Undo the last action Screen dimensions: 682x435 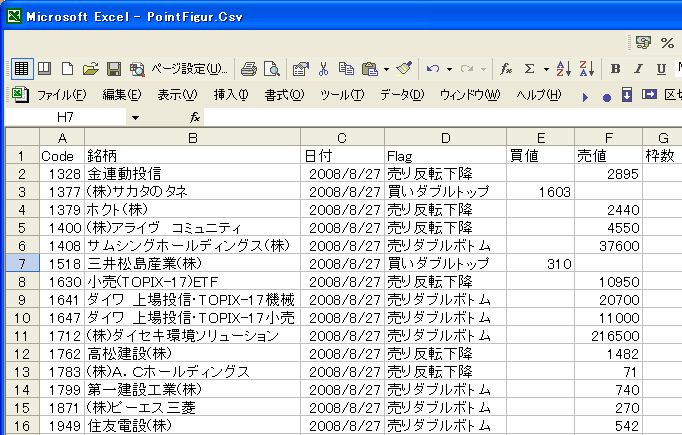point(433,69)
